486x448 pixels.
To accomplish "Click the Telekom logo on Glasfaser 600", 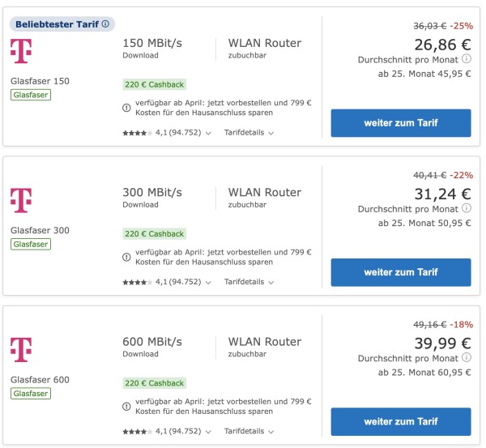I will point(21,350).
